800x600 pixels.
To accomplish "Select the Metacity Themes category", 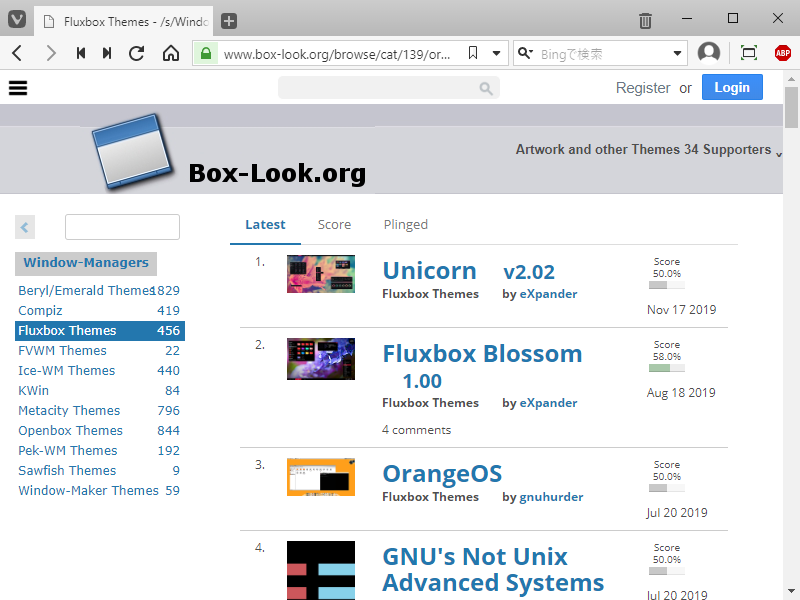I will click(99, 410).
